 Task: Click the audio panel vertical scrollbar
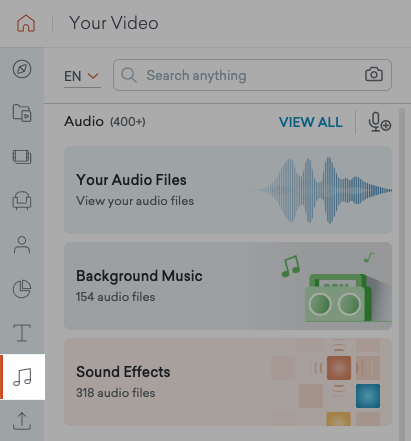click(402, 274)
